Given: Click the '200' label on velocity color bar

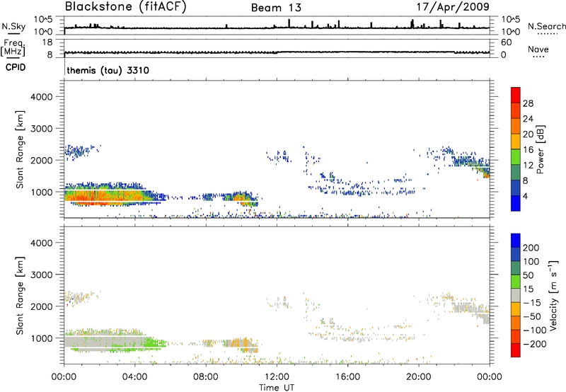Looking at the screenshot, I should click(531, 248).
